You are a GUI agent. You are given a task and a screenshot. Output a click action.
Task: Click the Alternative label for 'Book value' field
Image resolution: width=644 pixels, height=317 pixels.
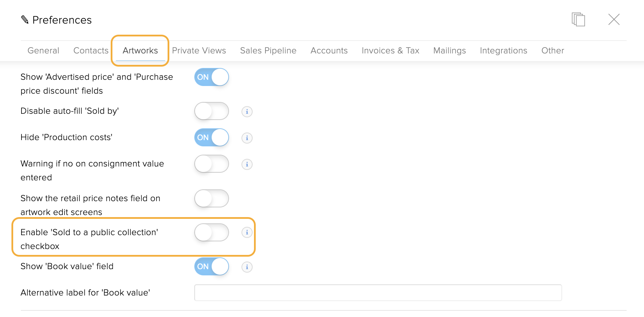(378, 293)
